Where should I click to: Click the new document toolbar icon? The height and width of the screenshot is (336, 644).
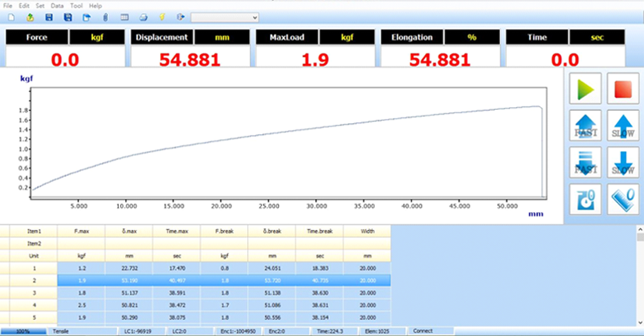(10, 17)
